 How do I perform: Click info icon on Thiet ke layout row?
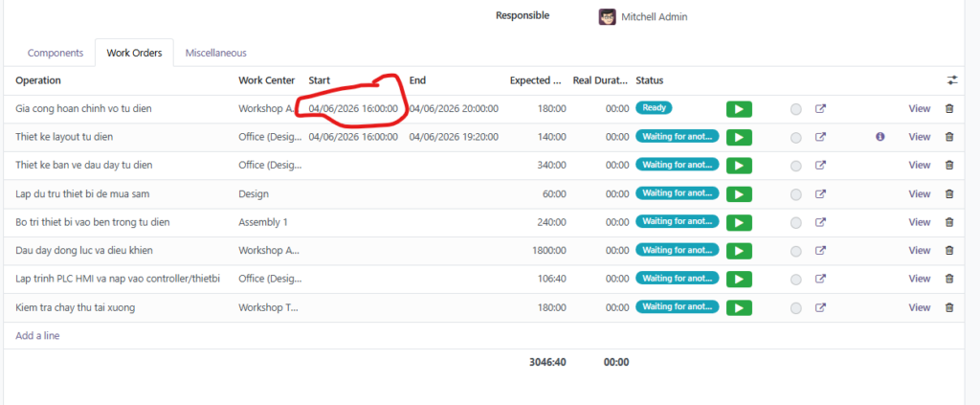pos(880,137)
